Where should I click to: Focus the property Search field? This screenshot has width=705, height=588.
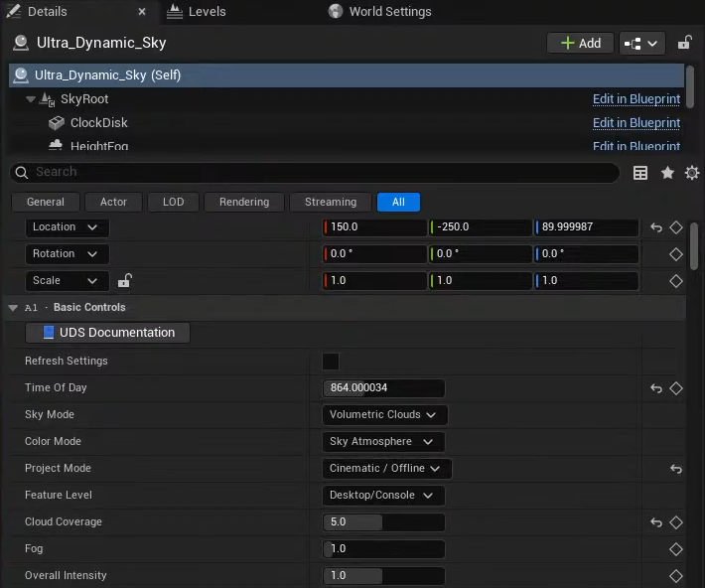(315, 172)
